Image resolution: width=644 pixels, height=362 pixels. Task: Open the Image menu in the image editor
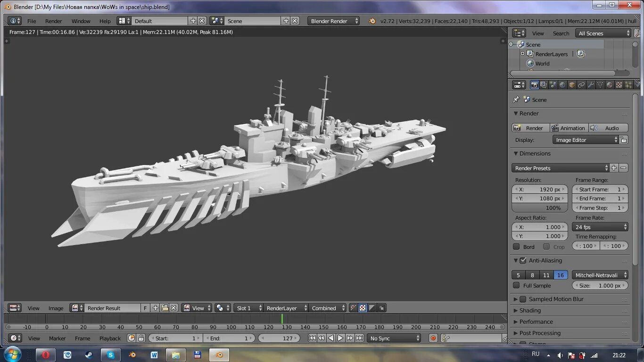coord(56,308)
